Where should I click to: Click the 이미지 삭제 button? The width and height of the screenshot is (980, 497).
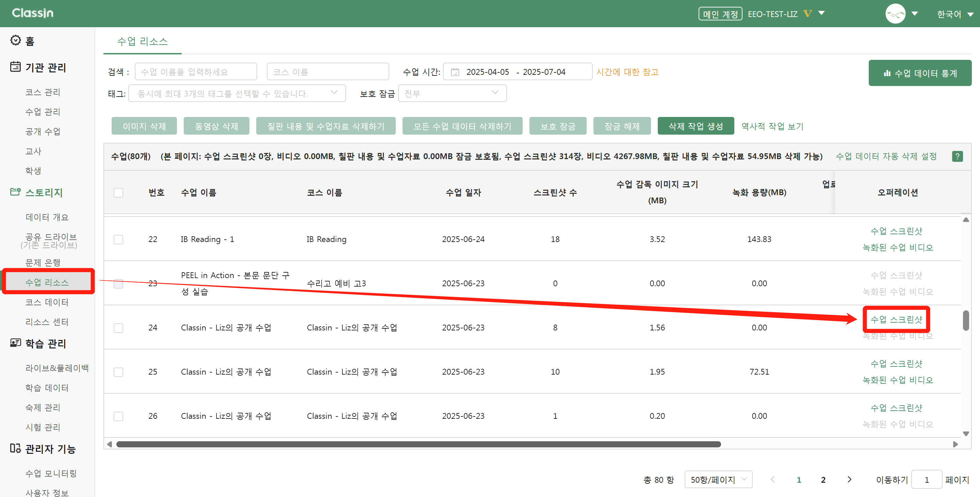pos(144,126)
